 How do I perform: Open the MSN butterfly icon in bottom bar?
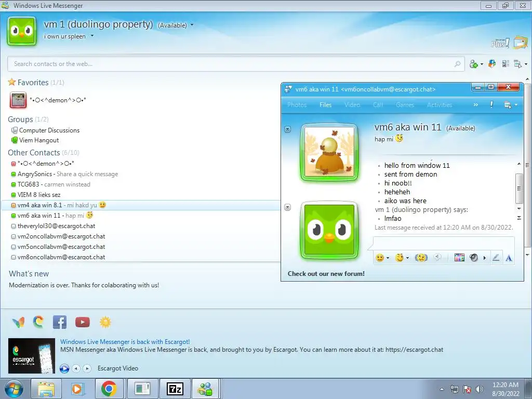18,322
